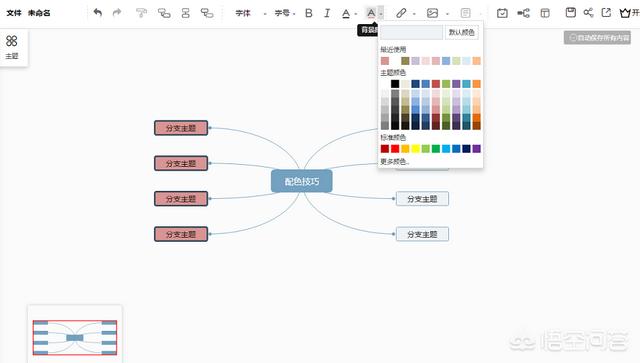Expand the font color dropdown arrow
The image size is (640, 363).
pyautogui.click(x=356, y=14)
